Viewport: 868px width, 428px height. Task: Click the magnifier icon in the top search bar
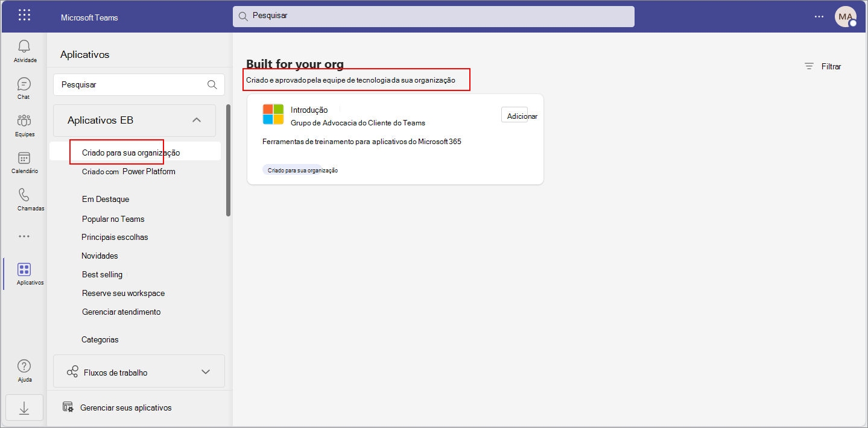[x=244, y=16]
